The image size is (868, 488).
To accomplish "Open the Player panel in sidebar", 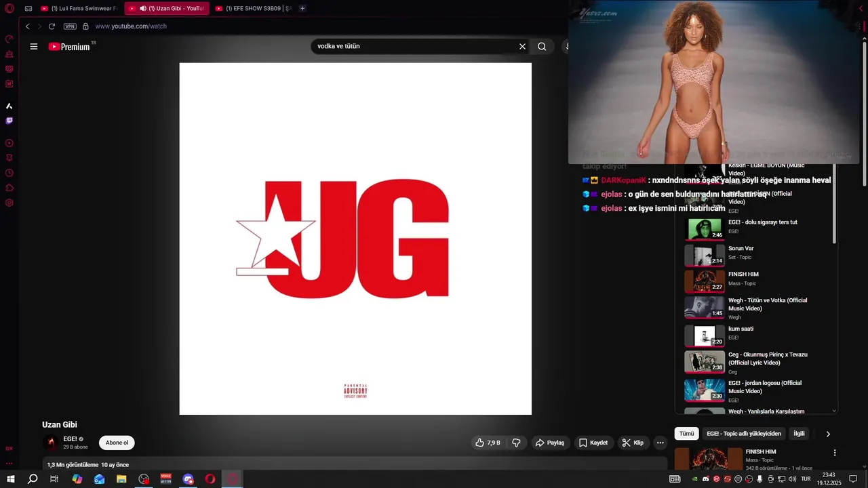I will pyautogui.click(x=9, y=143).
